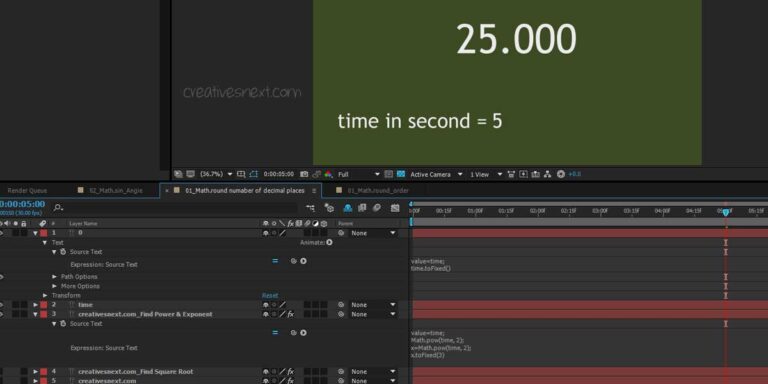Toggle the transparency grid icon
Viewport: 768px width, 384px height.
(401, 174)
